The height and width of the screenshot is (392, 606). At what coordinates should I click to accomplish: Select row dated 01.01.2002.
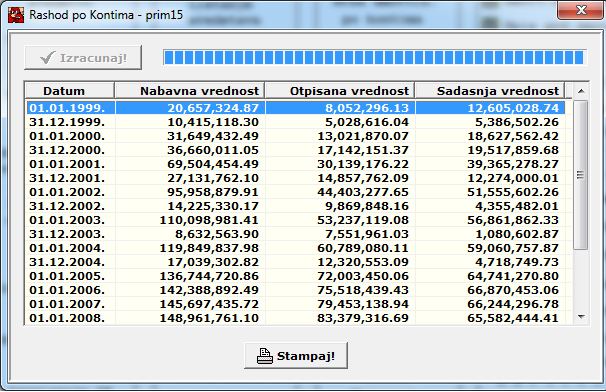point(296,192)
